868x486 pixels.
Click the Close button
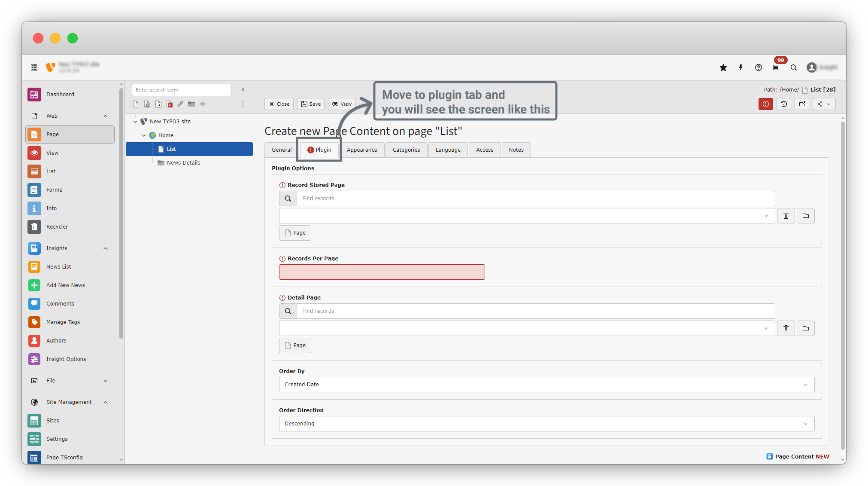(279, 104)
